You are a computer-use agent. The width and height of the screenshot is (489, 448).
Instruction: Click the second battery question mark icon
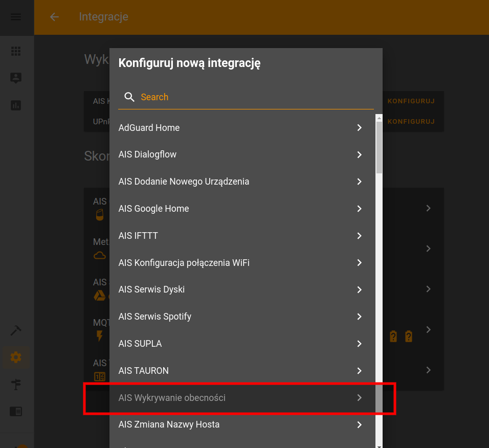pyautogui.click(x=409, y=337)
